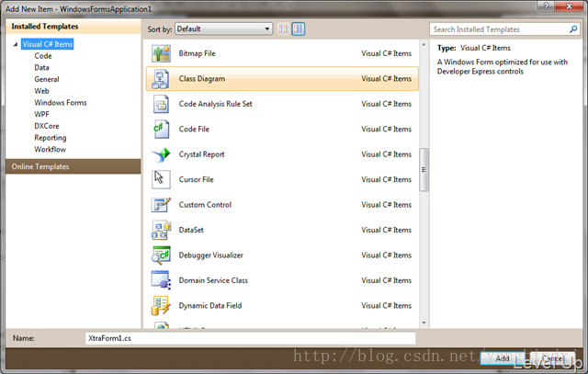This screenshot has height=374, width=588.
Task: Click the Add button
Action: tap(503, 358)
